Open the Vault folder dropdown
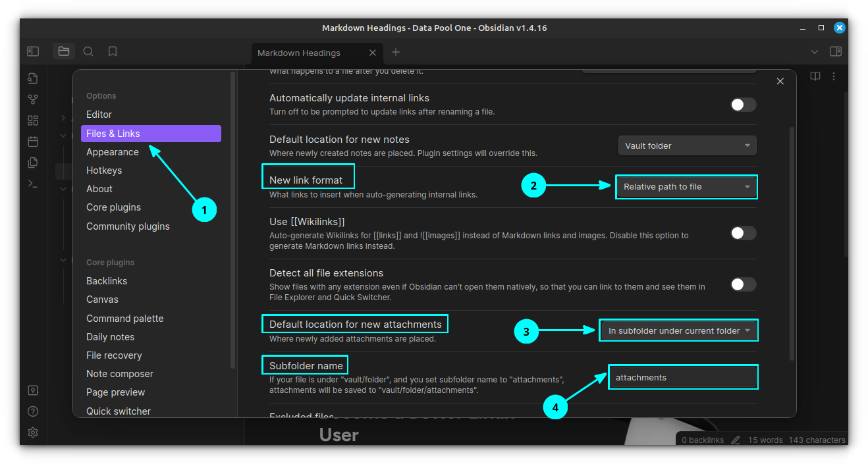Viewport: 868px width, 466px height. [687, 145]
